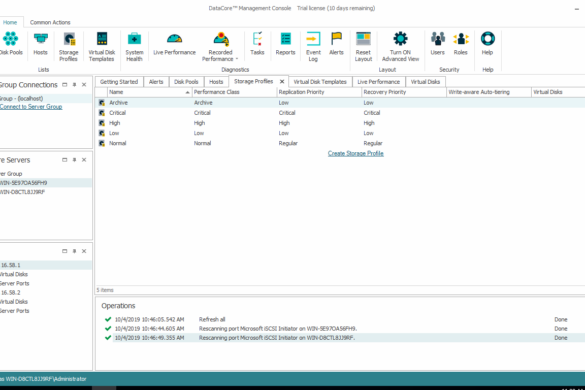Sort by Write-aware Auto-tiering column

[489, 92]
